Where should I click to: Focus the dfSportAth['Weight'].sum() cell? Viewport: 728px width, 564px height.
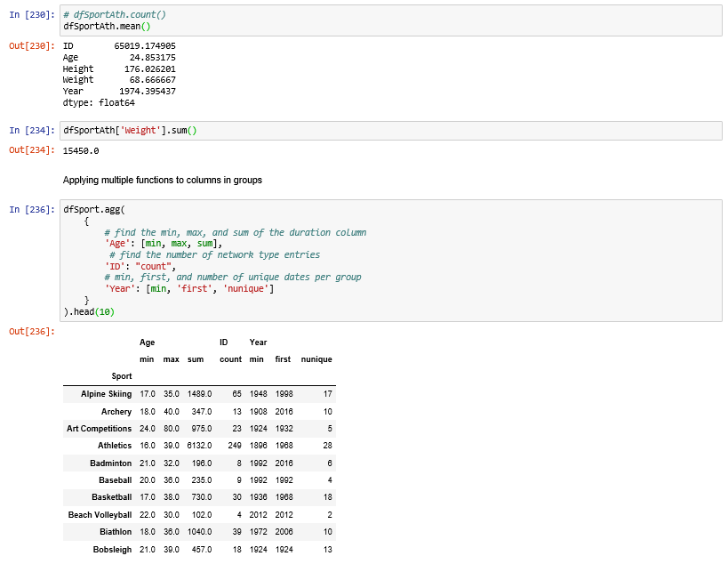click(391, 131)
